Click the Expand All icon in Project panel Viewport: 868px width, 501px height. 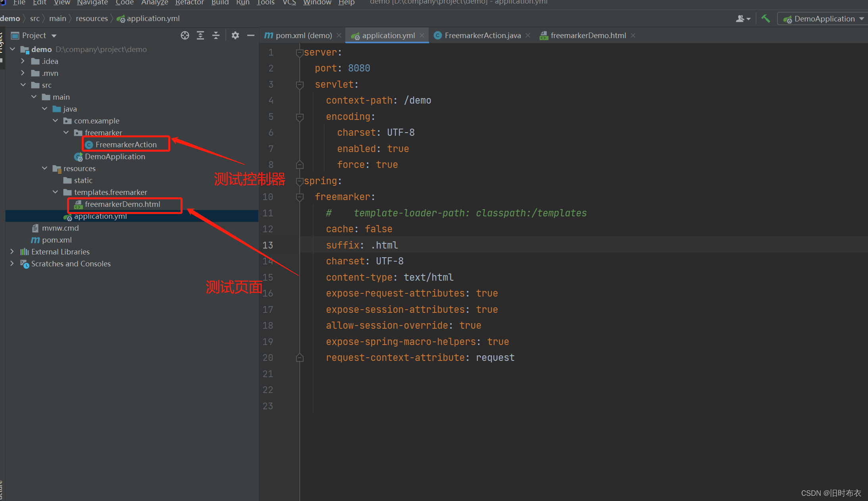[200, 35]
